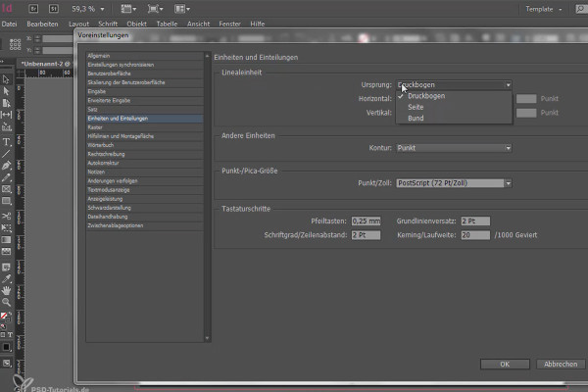
Task: Click the Apply Color black swatch
Action: point(6,347)
